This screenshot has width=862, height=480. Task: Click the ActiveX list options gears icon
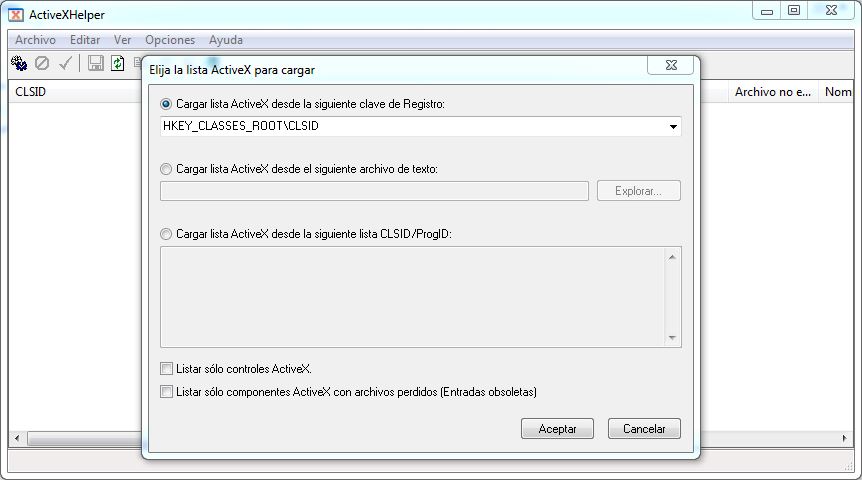coord(19,63)
